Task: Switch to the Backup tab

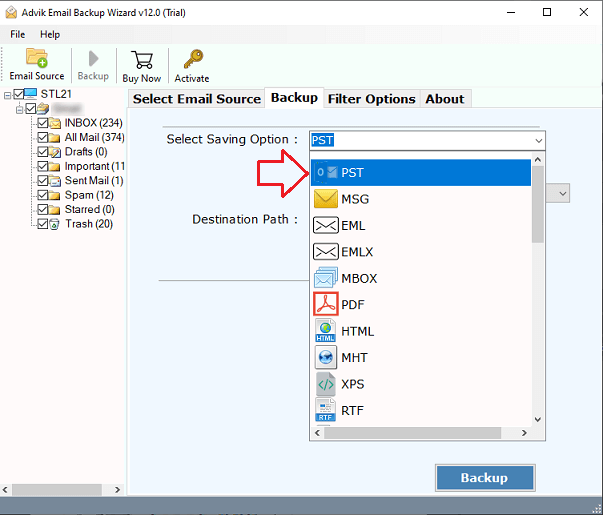Action: pyautogui.click(x=294, y=98)
